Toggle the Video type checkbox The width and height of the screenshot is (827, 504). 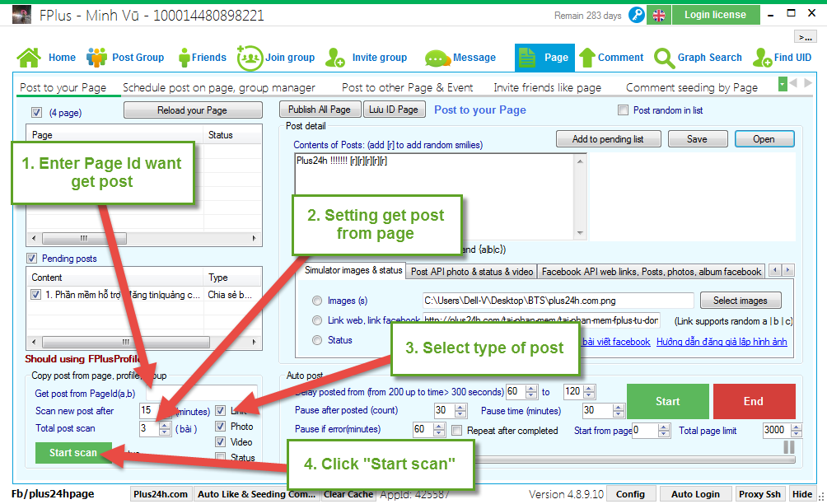coord(221,441)
